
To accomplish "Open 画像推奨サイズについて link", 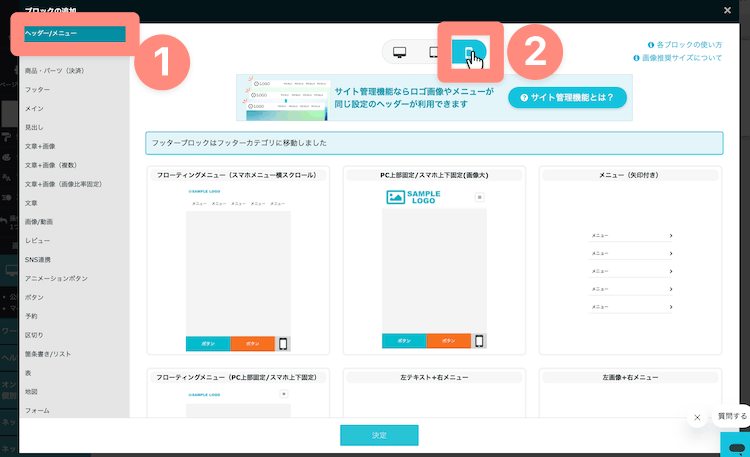I will 678,58.
